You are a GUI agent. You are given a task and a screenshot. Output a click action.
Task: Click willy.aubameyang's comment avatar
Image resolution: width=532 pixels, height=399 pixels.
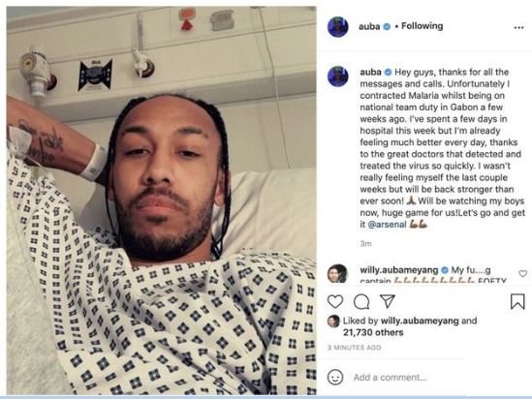(337, 273)
